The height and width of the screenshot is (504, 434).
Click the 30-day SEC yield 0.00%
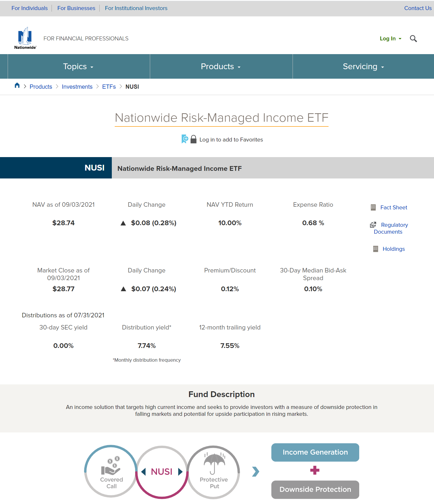63,346
